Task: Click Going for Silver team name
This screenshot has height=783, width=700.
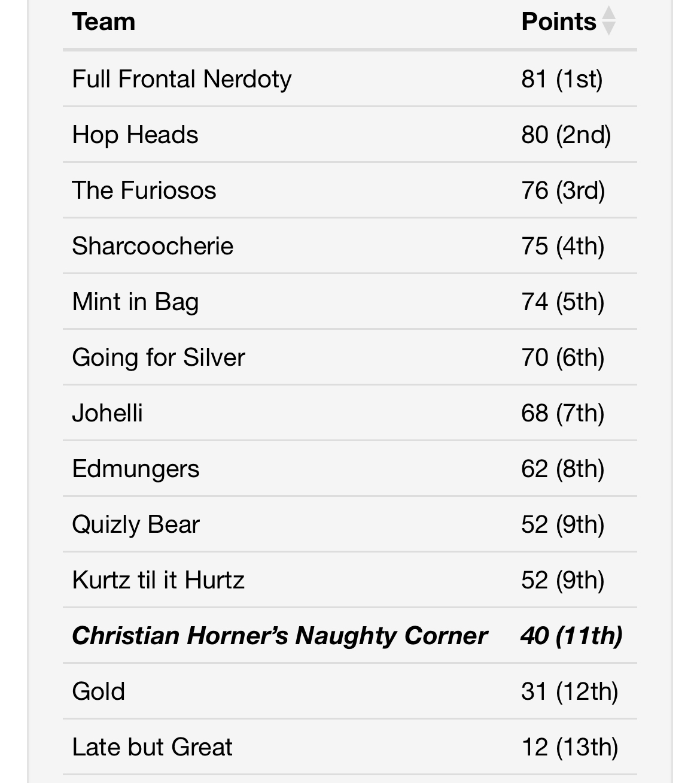Action: point(159,357)
